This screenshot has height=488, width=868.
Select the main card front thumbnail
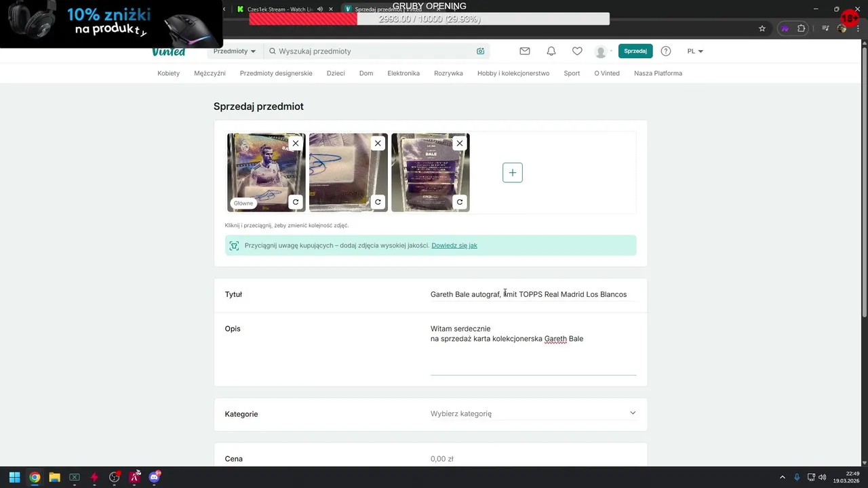(266, 173)
